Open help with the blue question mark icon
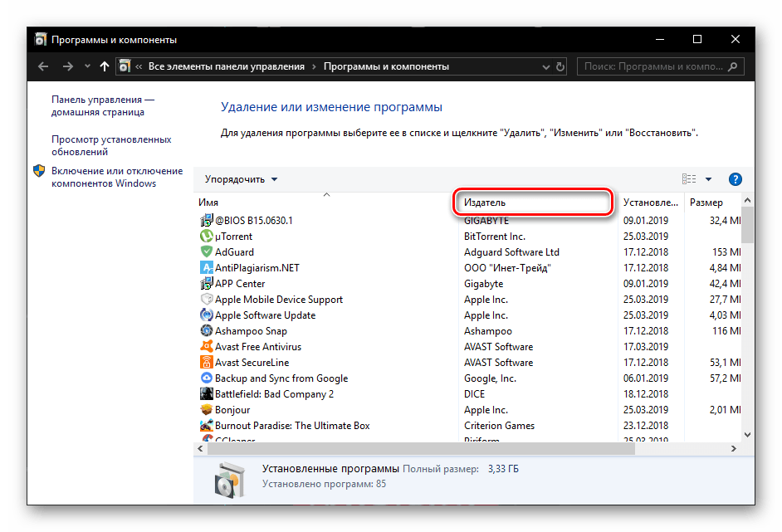 [x=735, y=179]
